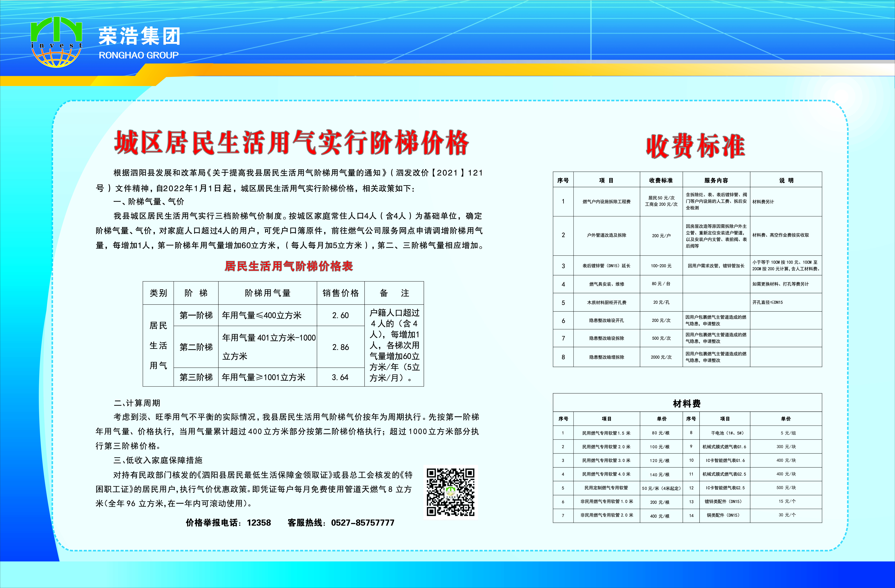Select the 荣浩集团 company name
The width and height of the screenshot is (895, 588).
point(139,36)
